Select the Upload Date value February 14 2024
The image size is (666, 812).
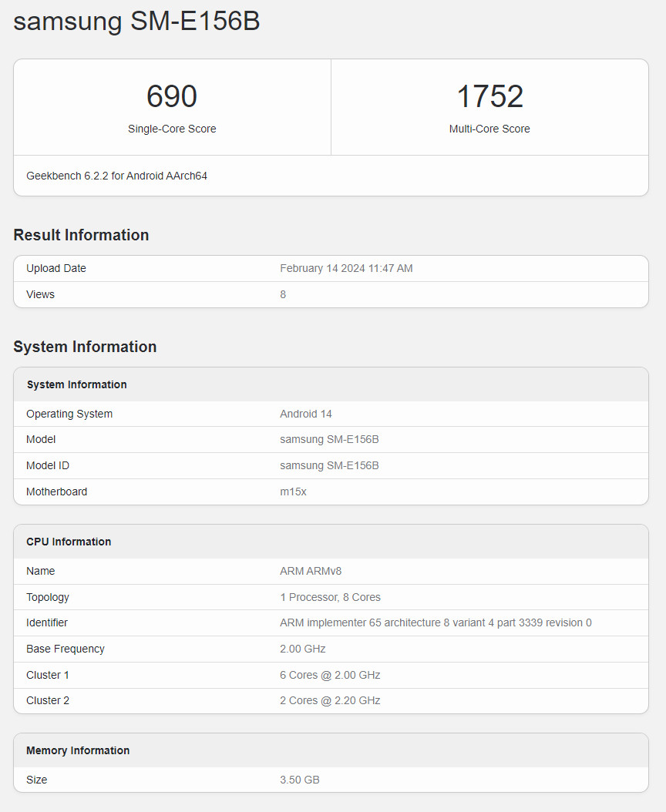click(346, 268)
